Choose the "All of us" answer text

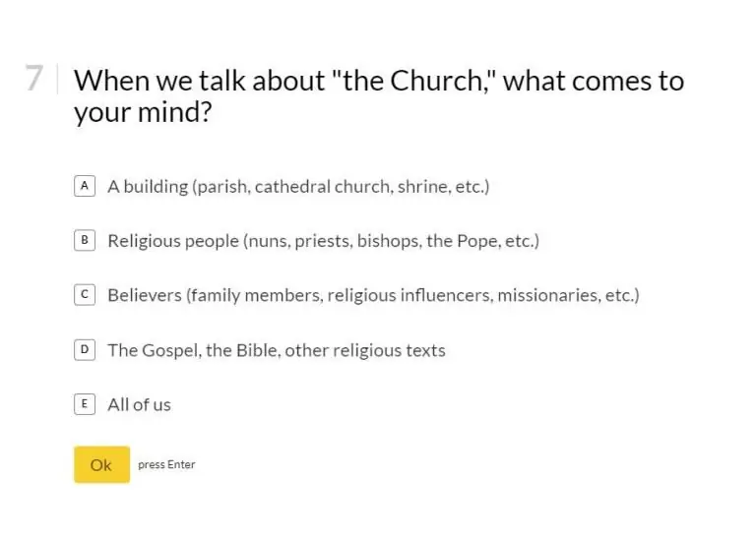pyautogui.click(x=139, y=404)
